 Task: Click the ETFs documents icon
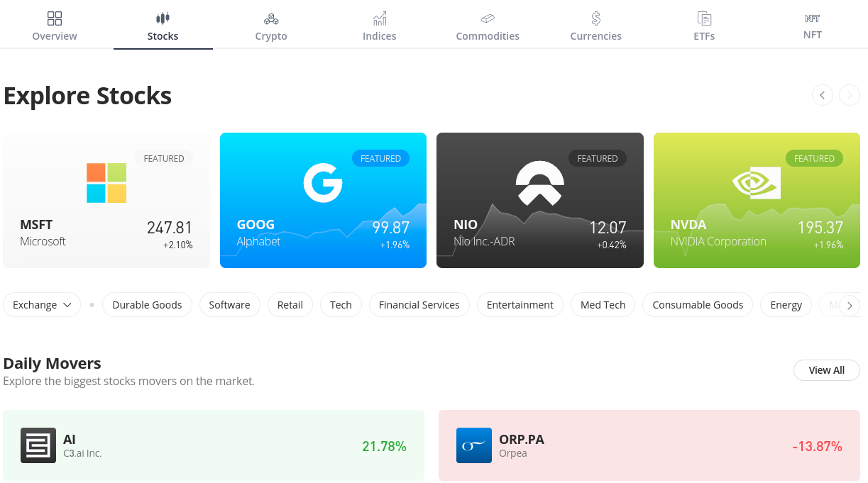704,18
